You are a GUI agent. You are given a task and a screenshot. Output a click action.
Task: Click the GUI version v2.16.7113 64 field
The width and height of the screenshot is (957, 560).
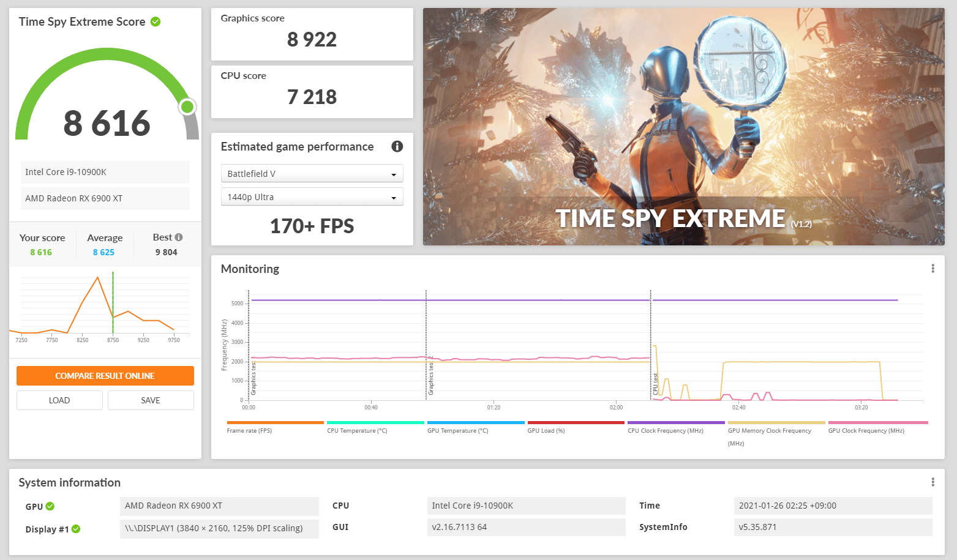coord(526,527)
